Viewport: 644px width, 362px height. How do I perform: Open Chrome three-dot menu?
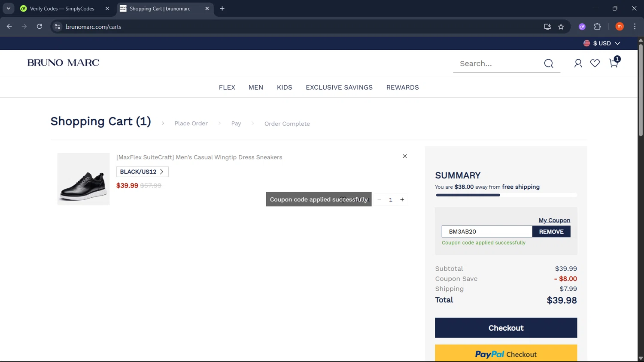tap(635, 27)
